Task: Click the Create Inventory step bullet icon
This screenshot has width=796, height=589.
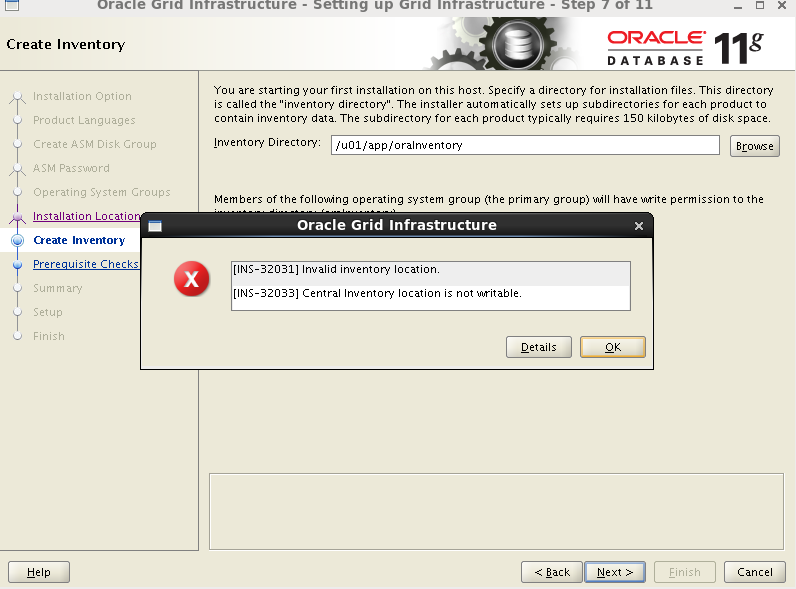Action: tap(18, 240)
